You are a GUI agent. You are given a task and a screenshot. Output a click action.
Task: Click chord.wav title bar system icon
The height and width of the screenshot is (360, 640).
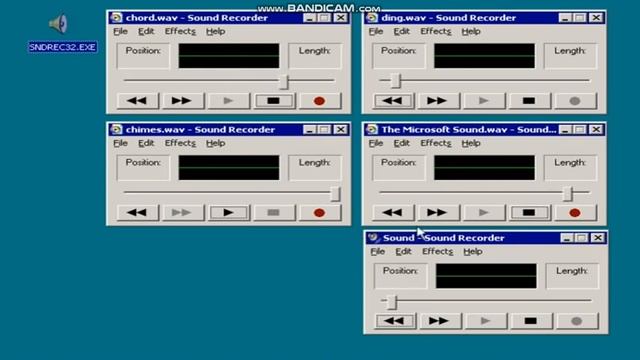(x=116, y=18)
